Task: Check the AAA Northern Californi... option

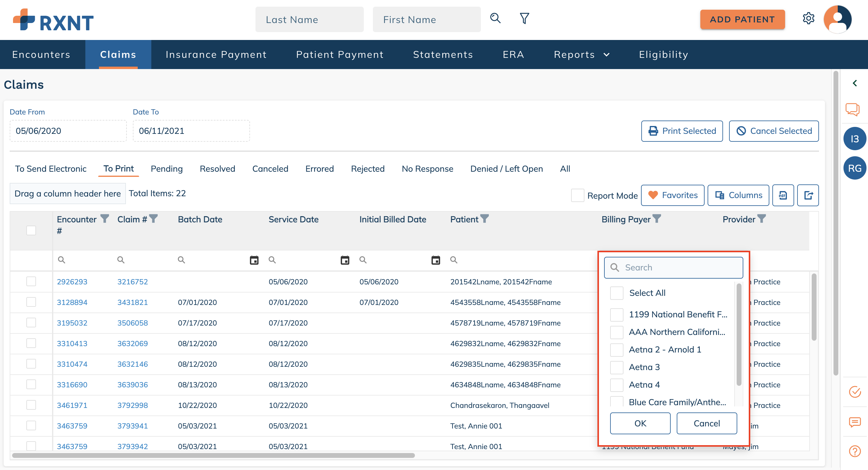Action: click(616, 332)
